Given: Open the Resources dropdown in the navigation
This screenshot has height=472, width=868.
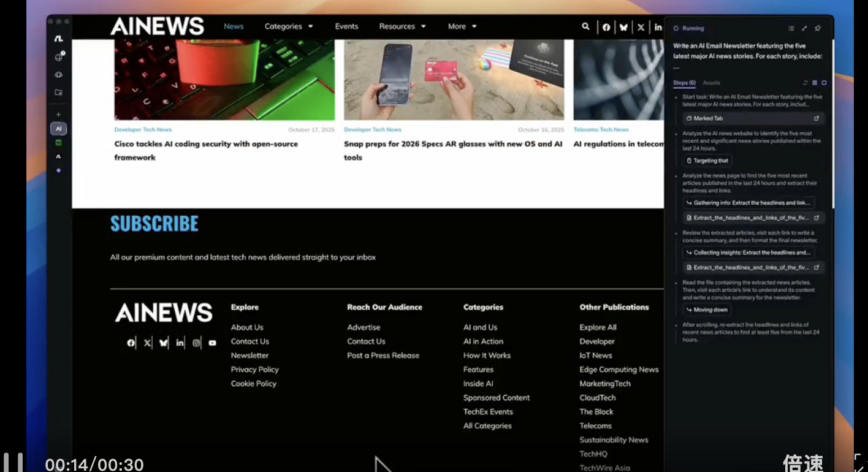Looking at the screenshot, I should tap(402, 26).
